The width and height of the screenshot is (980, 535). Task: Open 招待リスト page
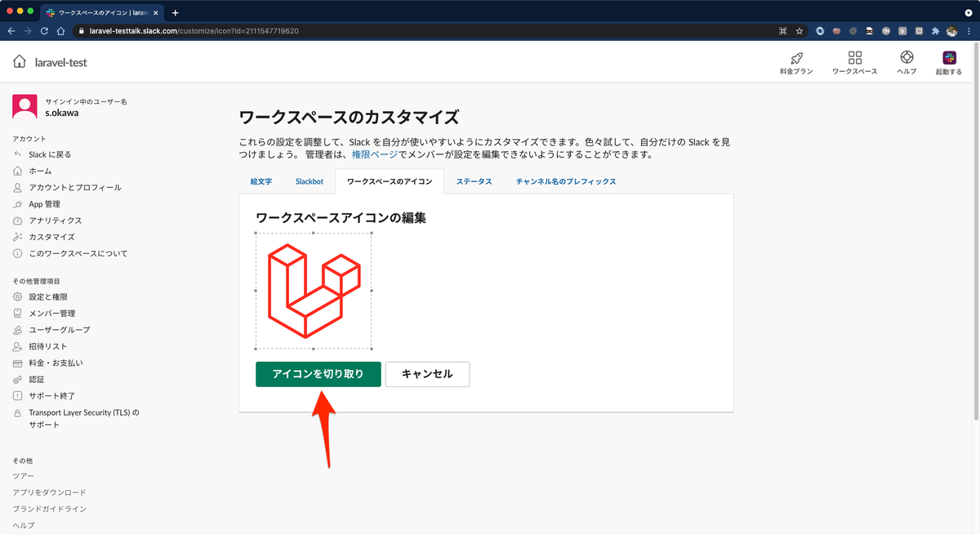coord(47,346)
